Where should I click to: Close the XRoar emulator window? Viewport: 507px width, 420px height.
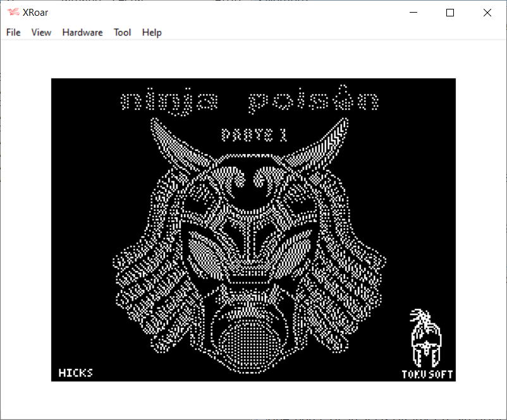point(487,13)
